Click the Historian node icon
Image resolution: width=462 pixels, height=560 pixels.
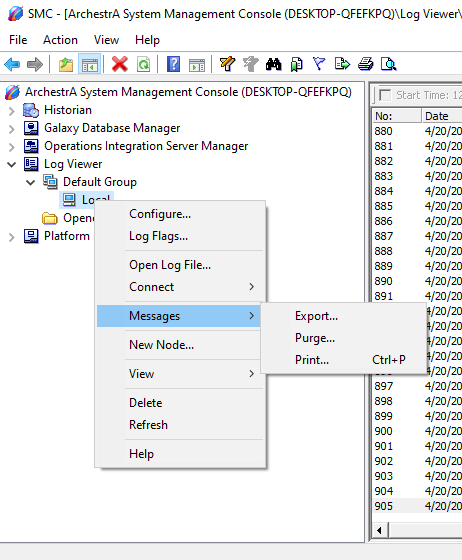coord(31,110)
